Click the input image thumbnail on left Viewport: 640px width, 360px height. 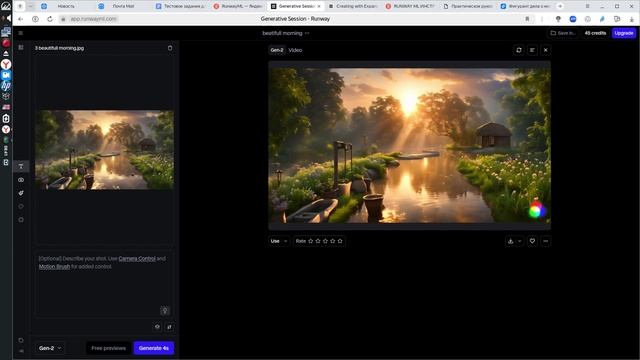104,150
